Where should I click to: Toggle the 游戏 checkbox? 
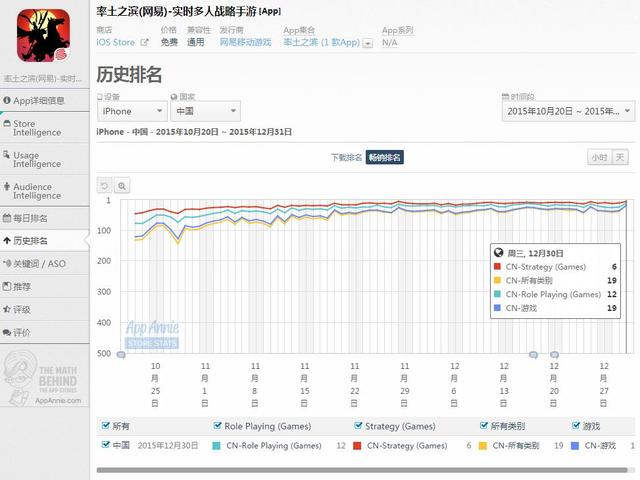(x=576, y=425)
